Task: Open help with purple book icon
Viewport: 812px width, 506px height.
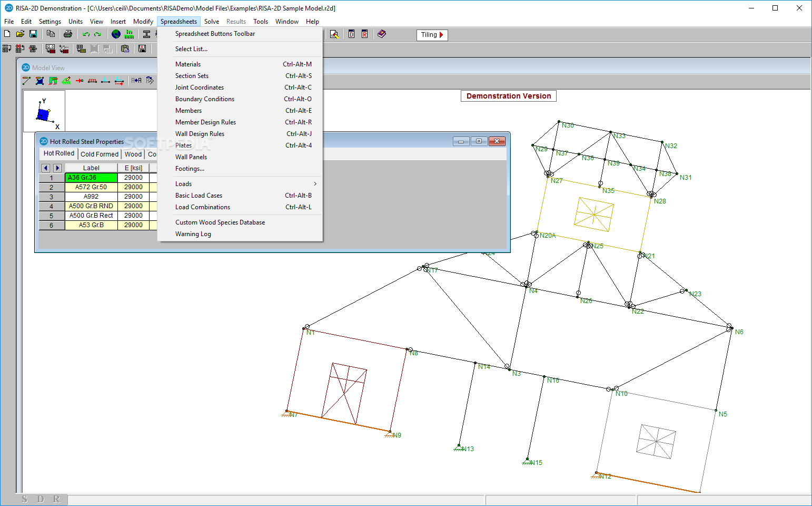Action: pos(382,34)
